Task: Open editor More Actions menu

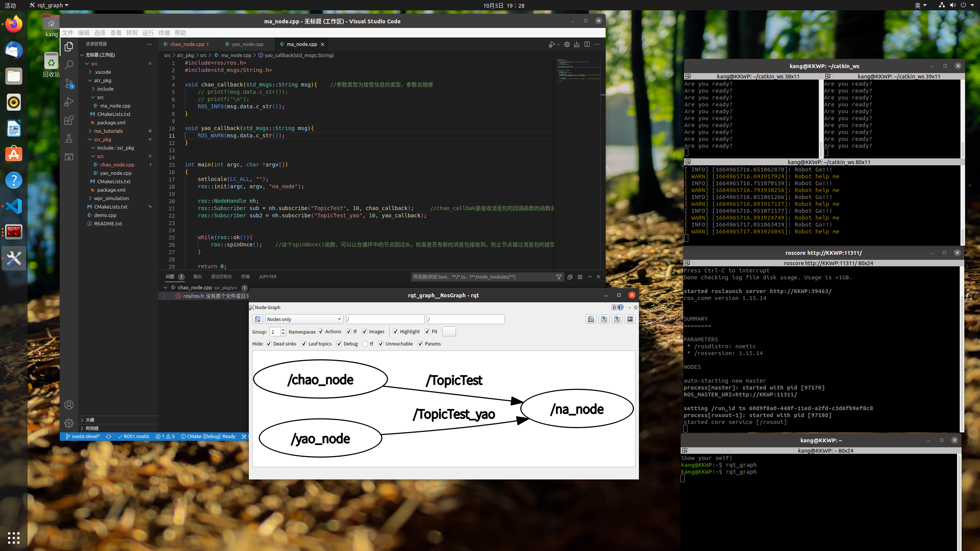Action: click(x=597, y=44)
